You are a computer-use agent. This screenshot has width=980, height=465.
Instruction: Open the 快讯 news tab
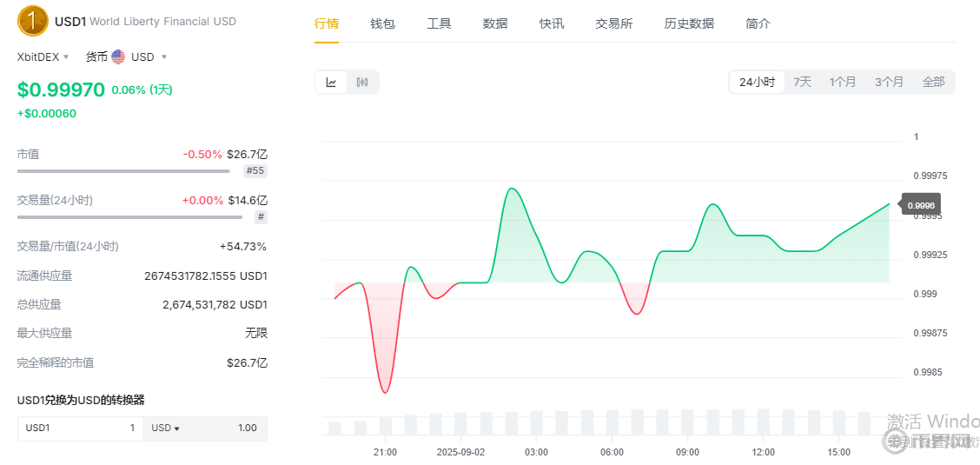[x=552, y=23]
